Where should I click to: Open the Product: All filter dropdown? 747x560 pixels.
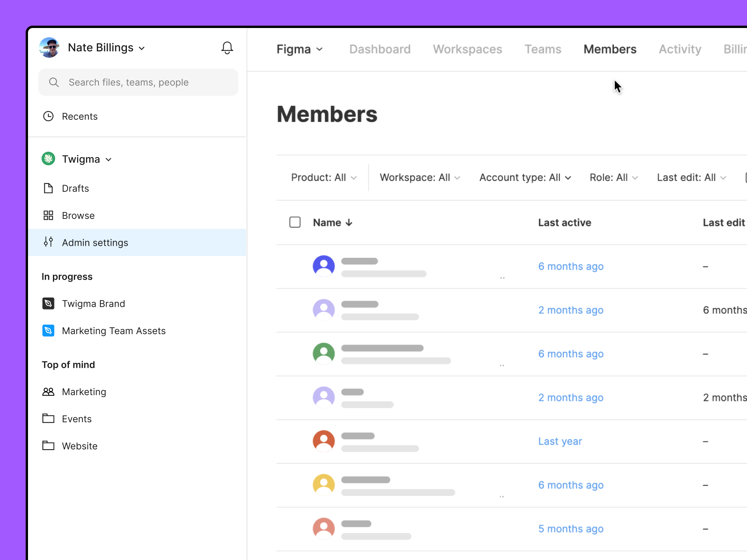click(x=324, y=177)
